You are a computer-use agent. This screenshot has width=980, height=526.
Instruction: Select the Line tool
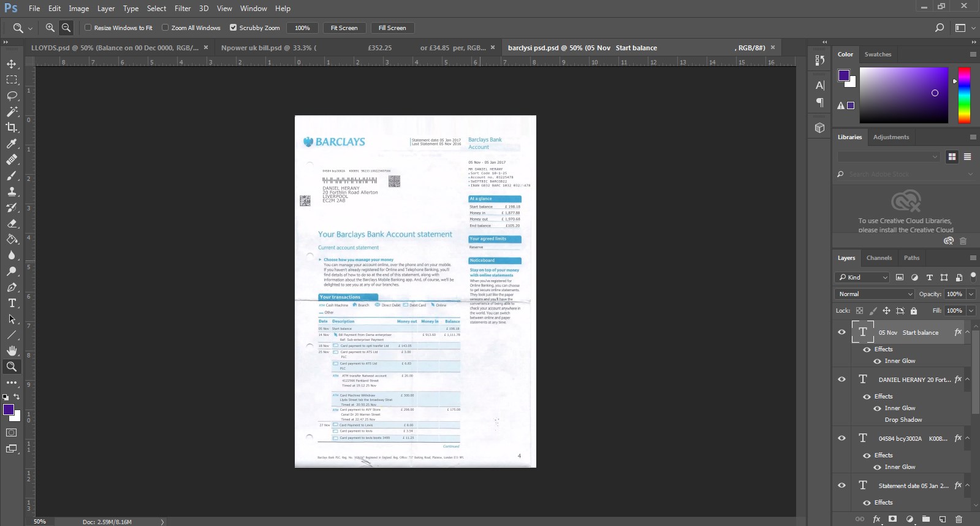pos(12,335)
